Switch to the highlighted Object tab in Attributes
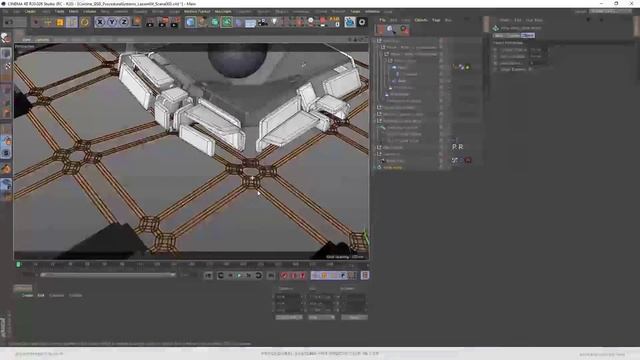 point(528,36)
